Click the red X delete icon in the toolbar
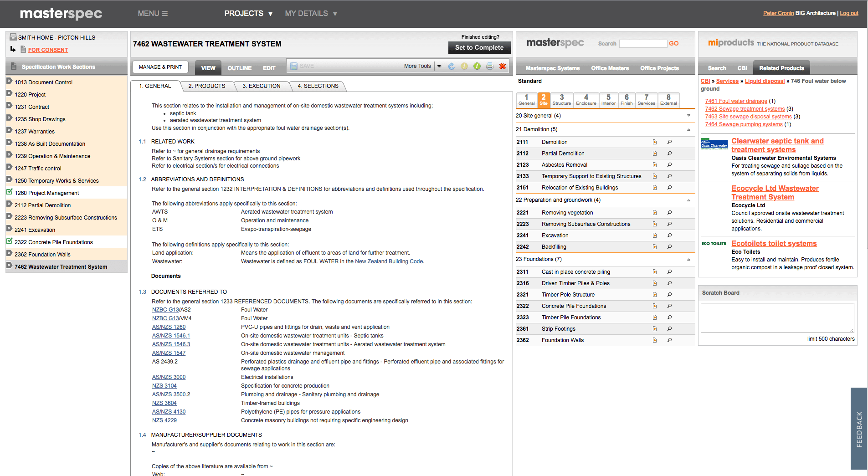Screen dimensions: 868x476 [x=503, y=66]
